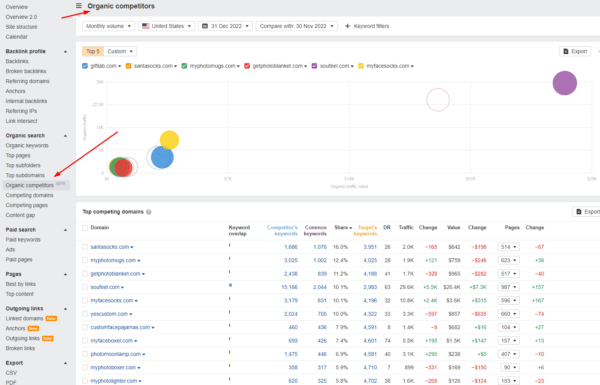Toggle the soufeel.com legend checkbox
600x385 pixels.
315,66
